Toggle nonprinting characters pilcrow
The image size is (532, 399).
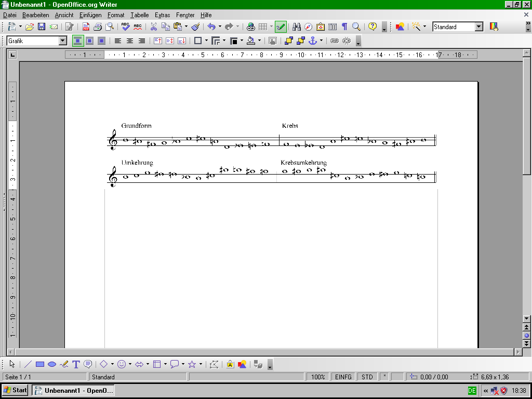(x=344, y=27)
